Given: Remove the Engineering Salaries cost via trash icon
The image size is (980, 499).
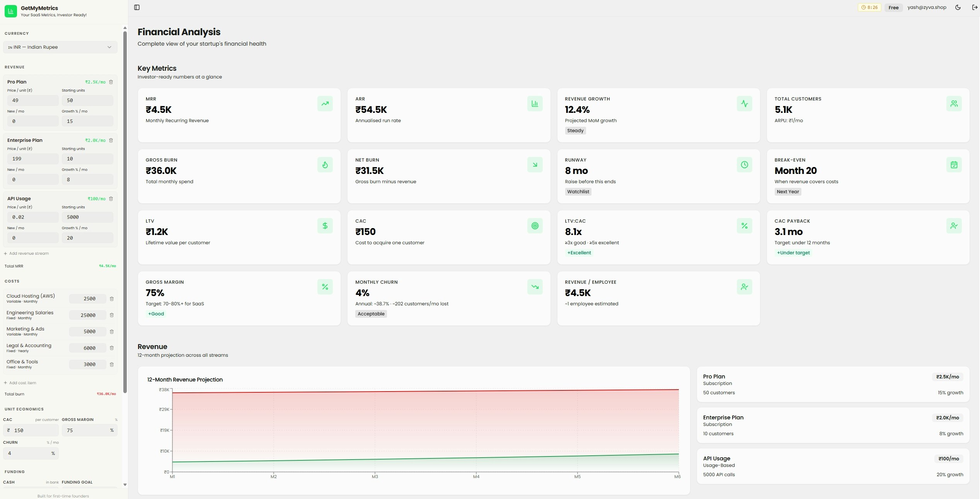Looking at the screenshot, I should coord(112,315).
